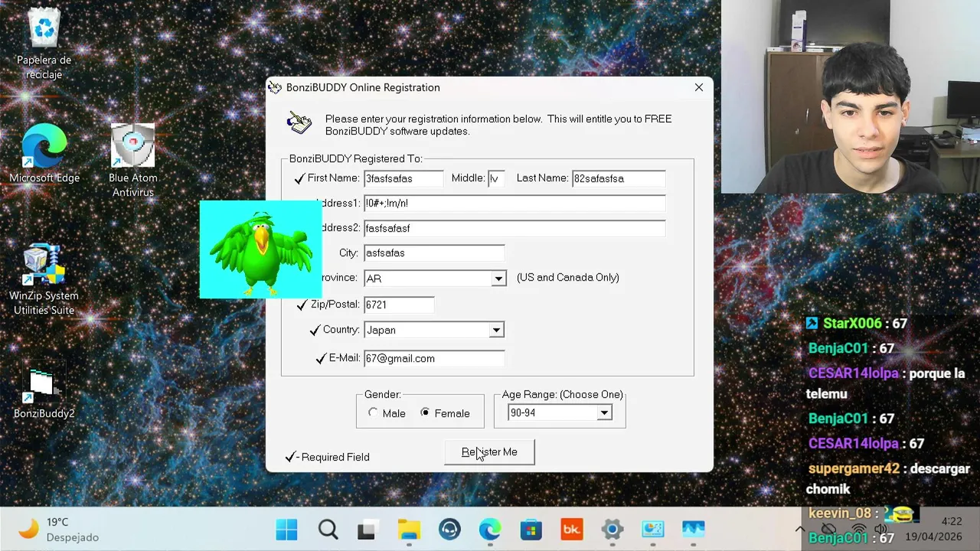Open Microsoft Store from taskbar

pos(531,529)
